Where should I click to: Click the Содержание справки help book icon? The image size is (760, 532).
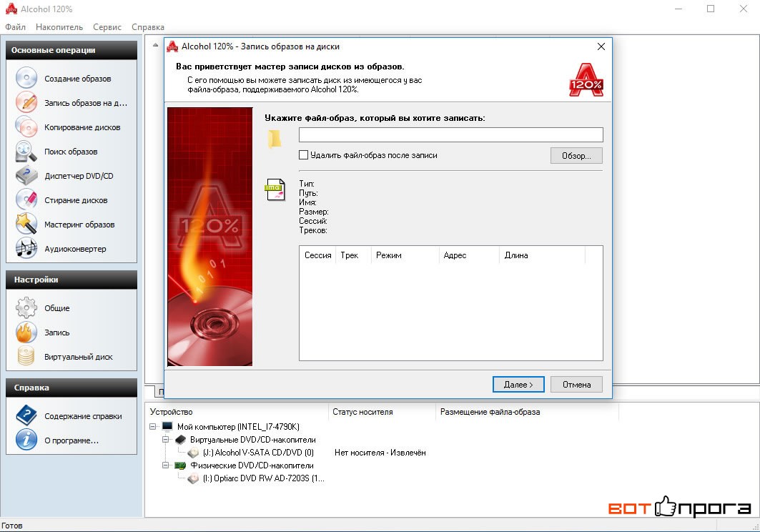coord(26,415)
